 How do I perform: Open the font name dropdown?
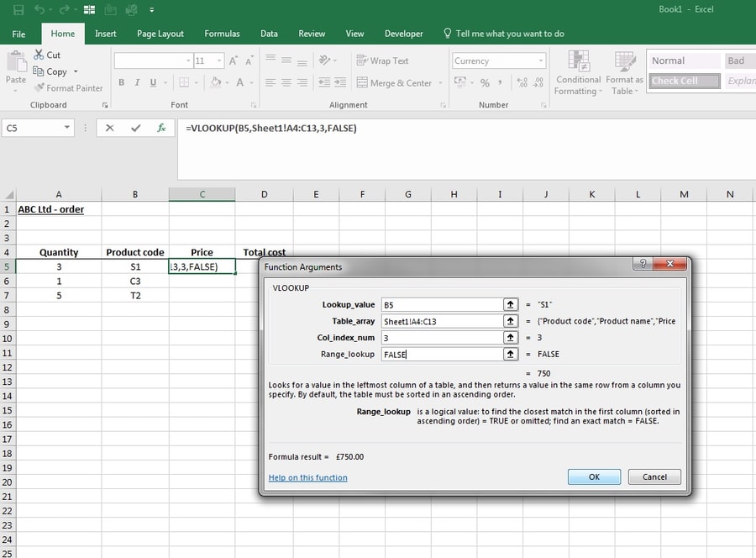click(x=188, y=61)
